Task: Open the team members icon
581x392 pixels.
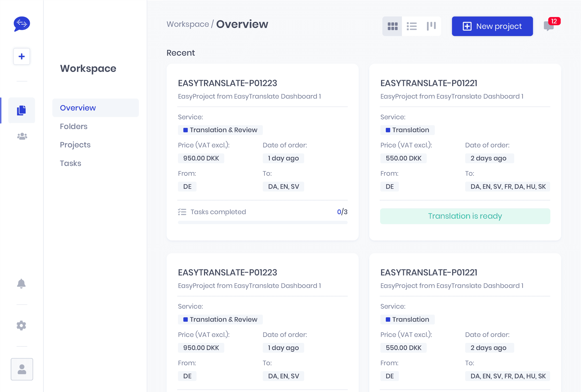Action: click(22, 136)
